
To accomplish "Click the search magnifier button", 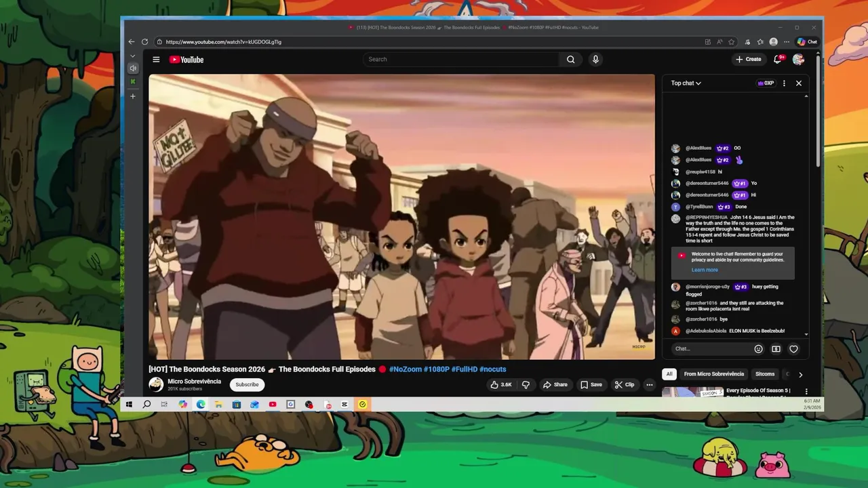I will (570, 60).
